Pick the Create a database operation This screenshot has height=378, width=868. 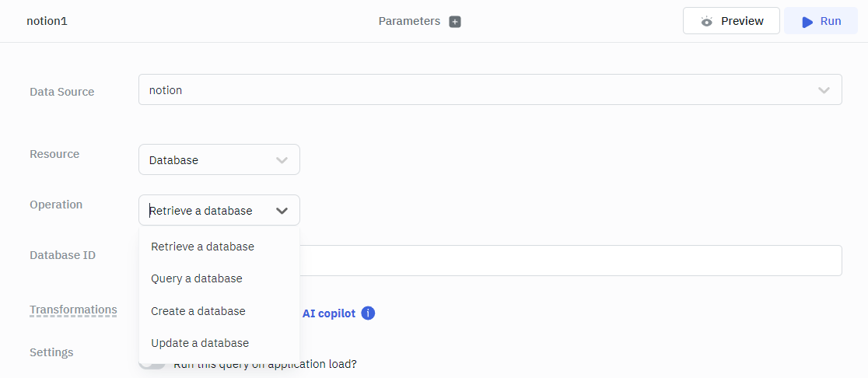click(x=198, y=311)
